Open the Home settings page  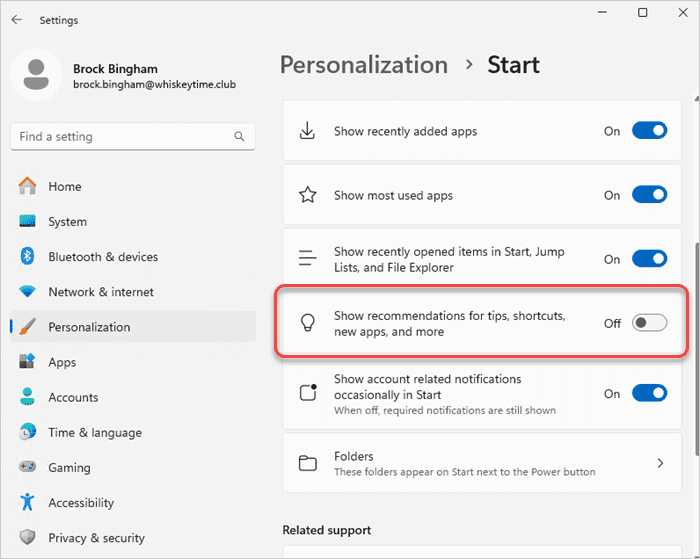point(133,186)
